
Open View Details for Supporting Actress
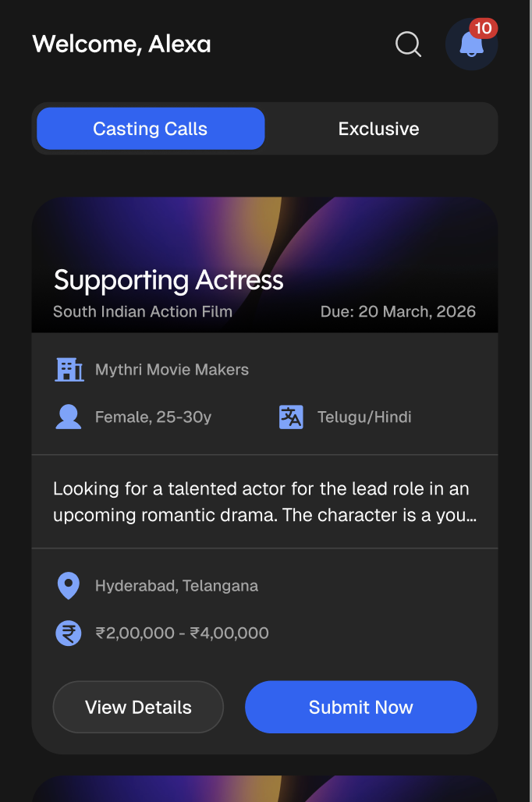tap(138, 707)
